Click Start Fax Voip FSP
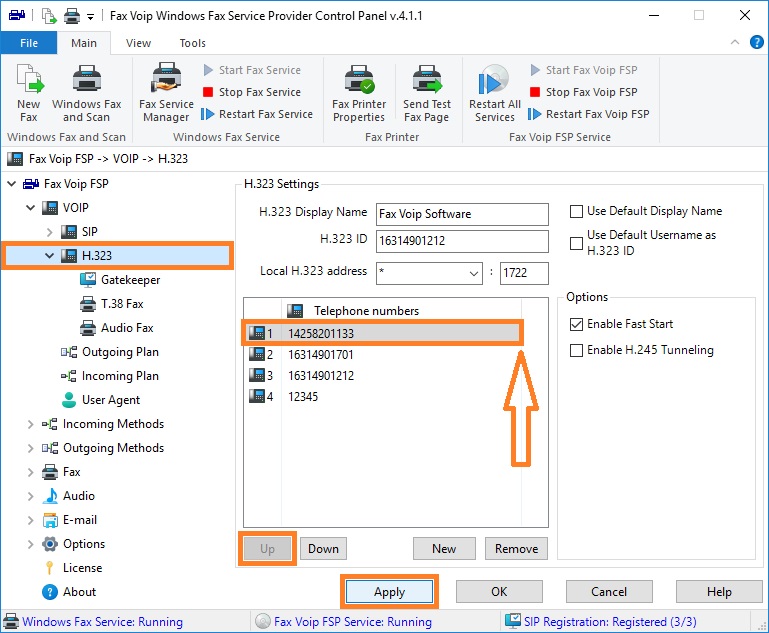The width and height of the screenshot is (769, 633). coord(584,70)
